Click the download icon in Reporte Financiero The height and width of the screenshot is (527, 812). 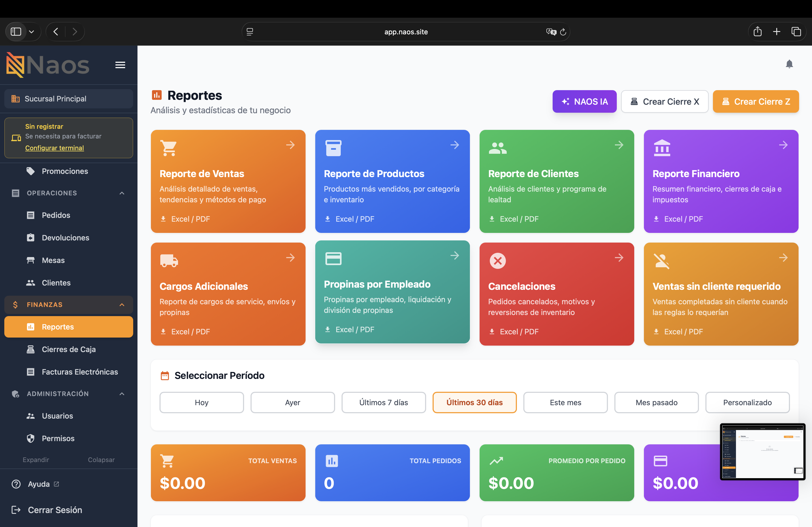point(656,219)
